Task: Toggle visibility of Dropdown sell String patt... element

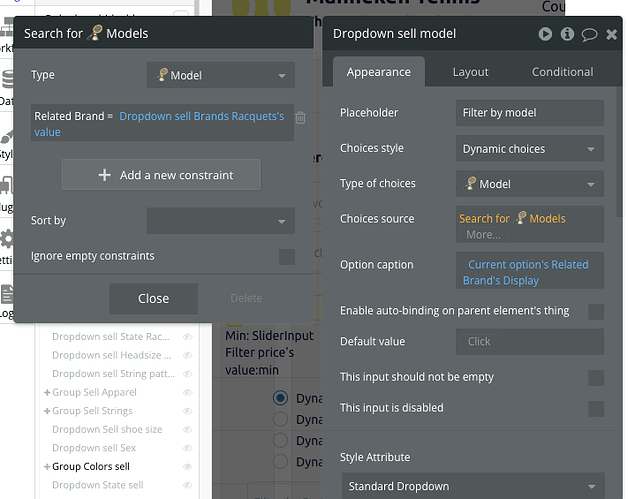Action: coord(187,374)
